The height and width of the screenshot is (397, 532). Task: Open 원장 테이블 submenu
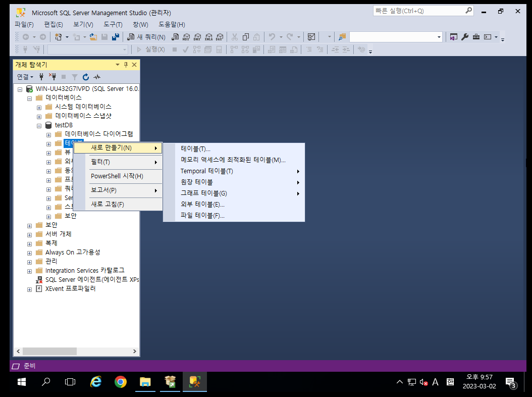click(234, 182)
